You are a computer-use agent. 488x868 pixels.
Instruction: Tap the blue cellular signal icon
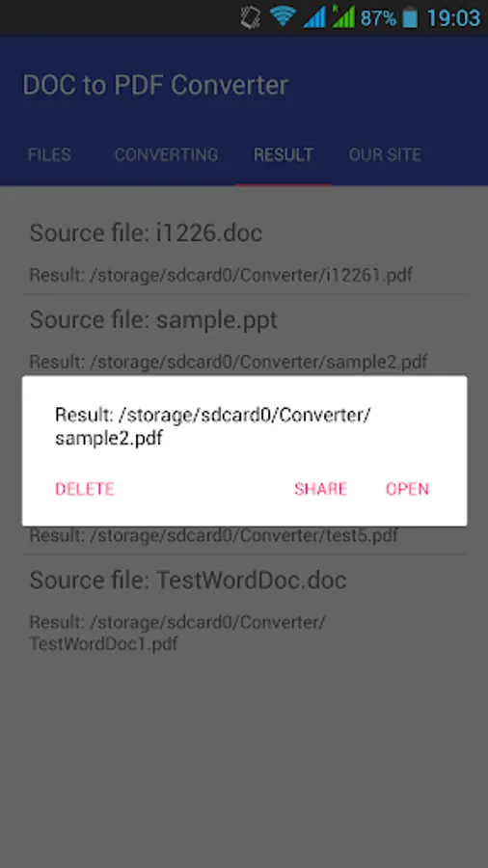click(314, 17)
